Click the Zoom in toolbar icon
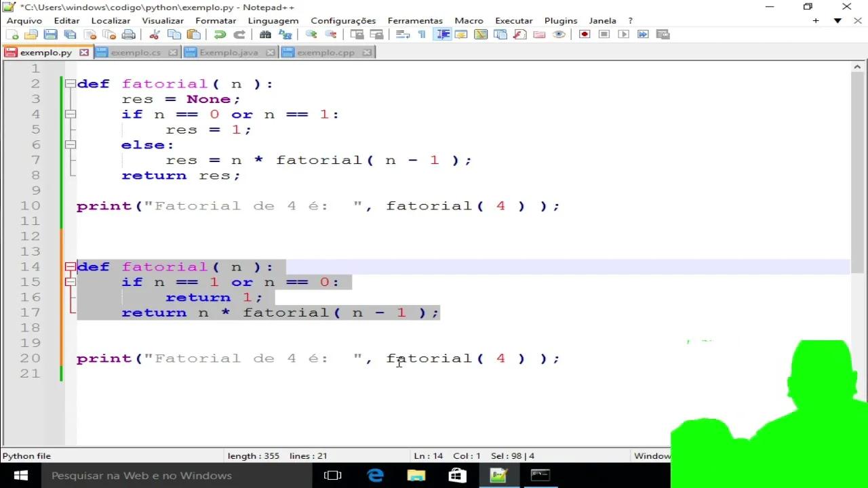Screen dimensions: 868x488 click(x=311, y=35)
